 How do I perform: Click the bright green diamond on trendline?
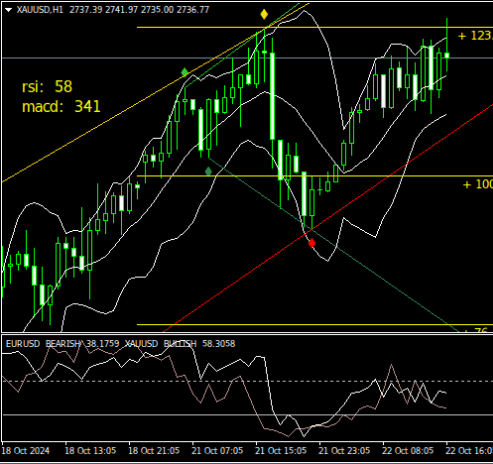pos(185,72)
